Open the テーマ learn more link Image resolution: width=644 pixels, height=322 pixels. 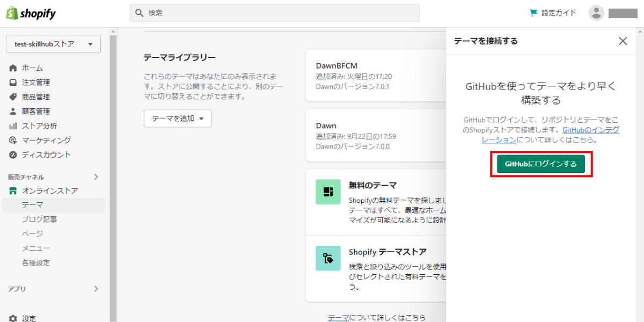[338, 317]
